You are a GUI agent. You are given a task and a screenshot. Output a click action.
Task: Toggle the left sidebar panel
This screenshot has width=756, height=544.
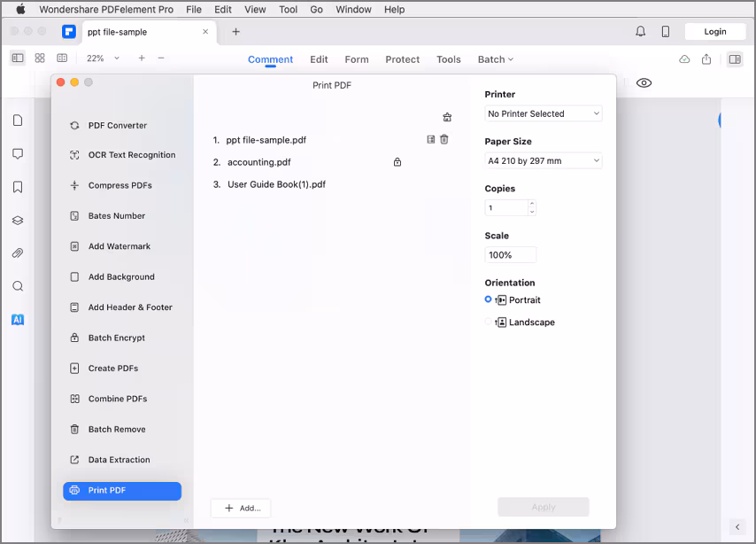click(x=18, y=58)
